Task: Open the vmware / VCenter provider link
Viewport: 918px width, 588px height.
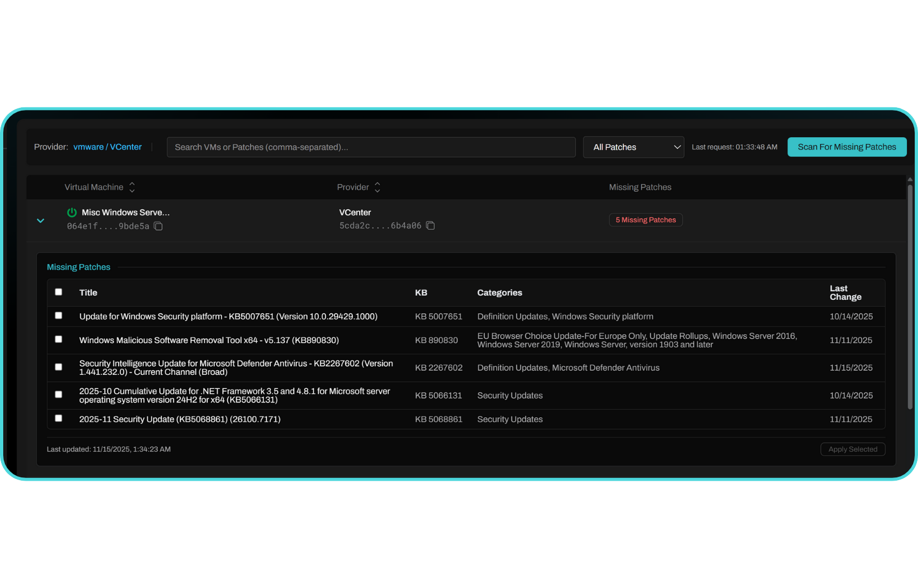Action: [x=107, y=147]
